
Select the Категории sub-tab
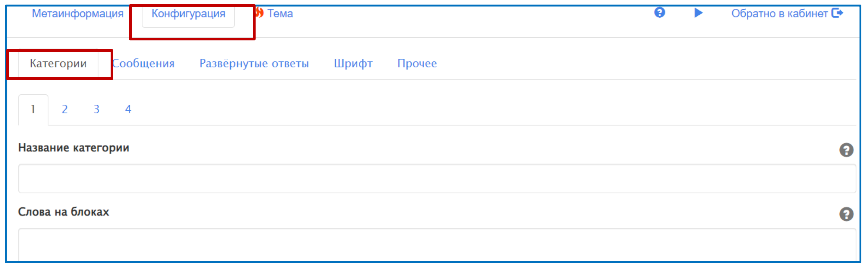coord(58,63)
